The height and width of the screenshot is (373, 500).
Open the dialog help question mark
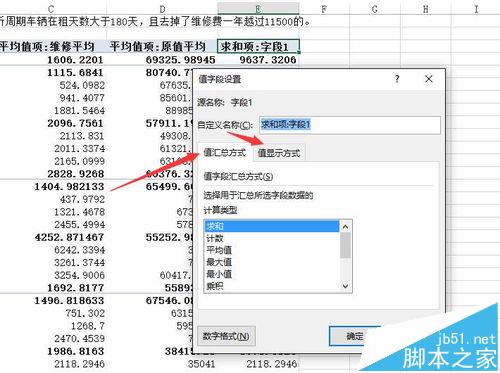click(397, 79)
